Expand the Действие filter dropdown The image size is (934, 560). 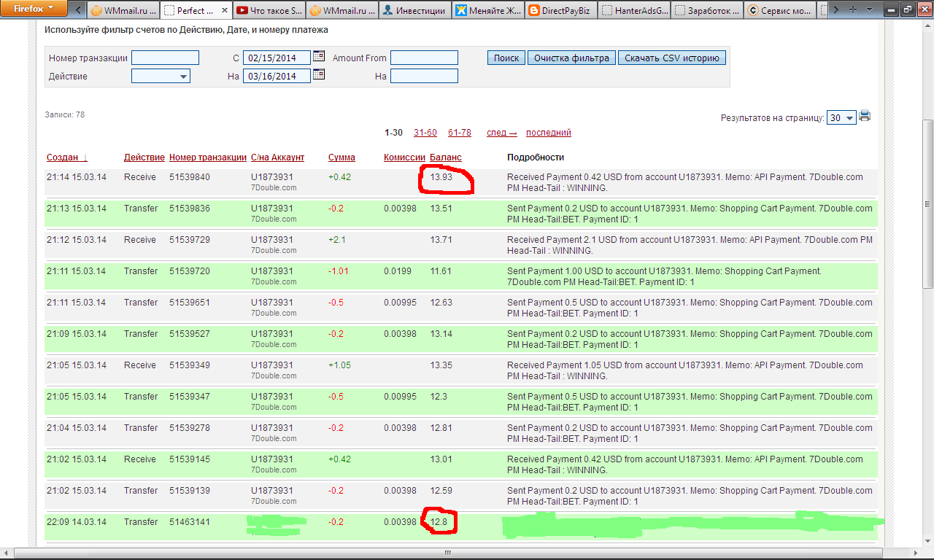[x=161, y=76]
